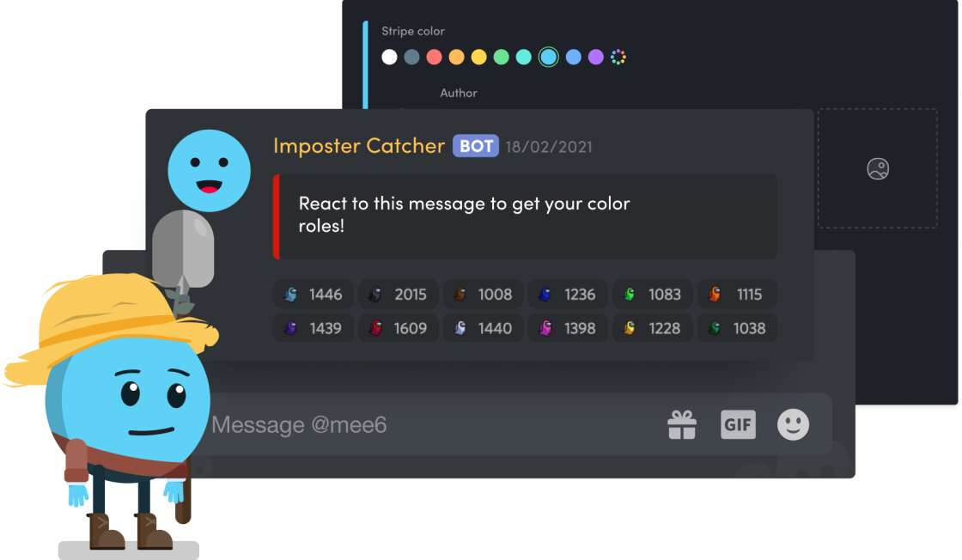Viewport: 962px width, 560px height.
Task: Open the gift icon in message bar
Action: pos(682,424)
